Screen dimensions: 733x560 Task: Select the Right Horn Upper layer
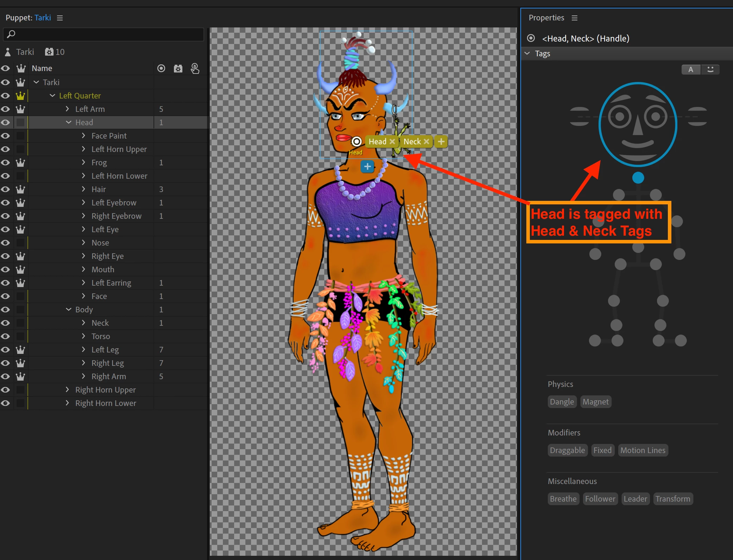click(x=105, y=390)
